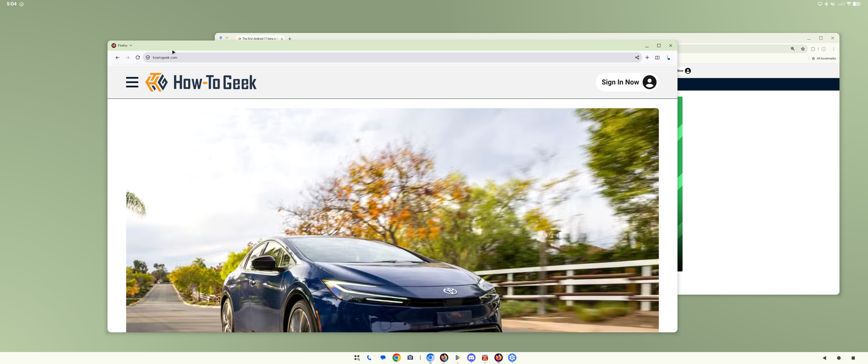
Task: Open Firefox Beta from the taskbar
Action: (444, 358)
